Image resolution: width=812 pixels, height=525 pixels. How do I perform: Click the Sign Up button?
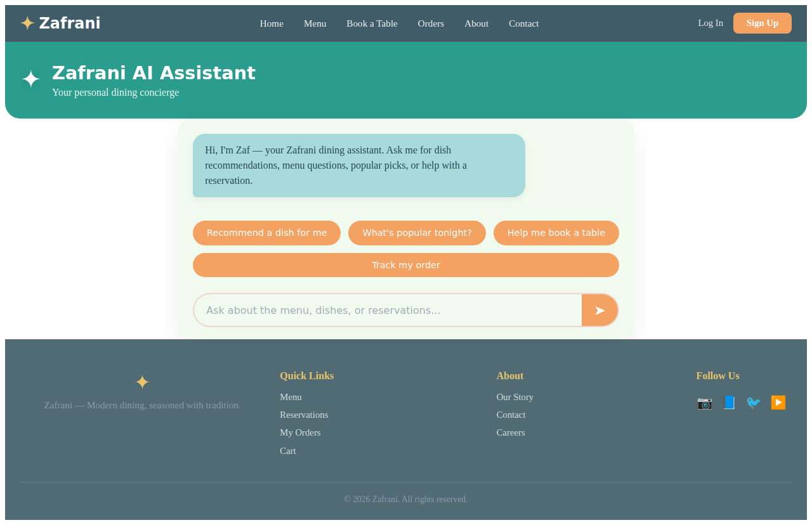pyautogui.click(x=763, y=23)
